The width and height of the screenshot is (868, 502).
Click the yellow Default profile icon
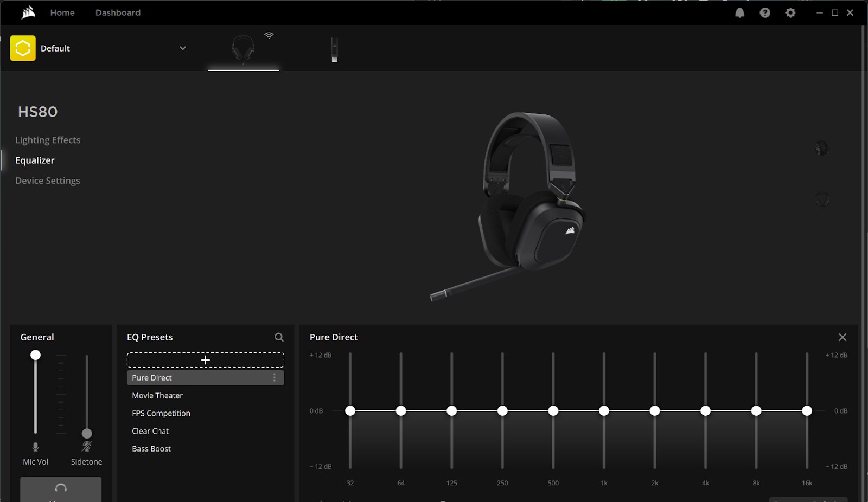(x=23, y=48)
